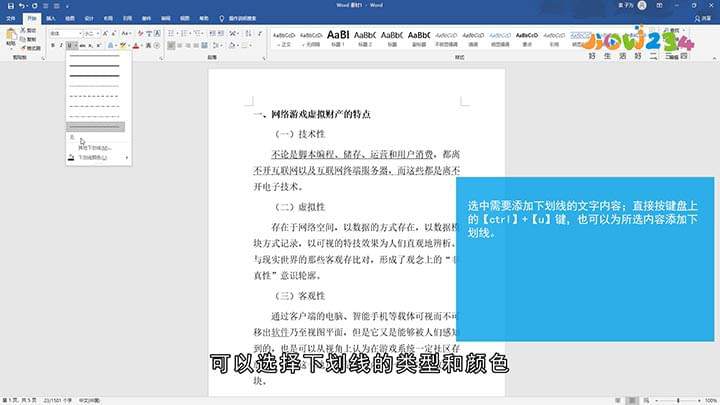Click the '(二) 虚拟性' subheading text
The height and width of the screenshot is (405, 720).
(x=299, y=207)
